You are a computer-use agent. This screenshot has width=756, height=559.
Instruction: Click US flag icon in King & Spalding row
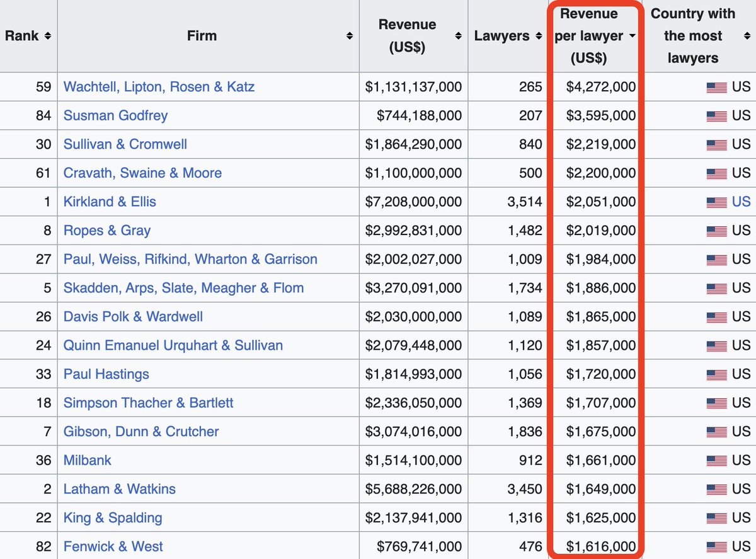tap(717, 519)
